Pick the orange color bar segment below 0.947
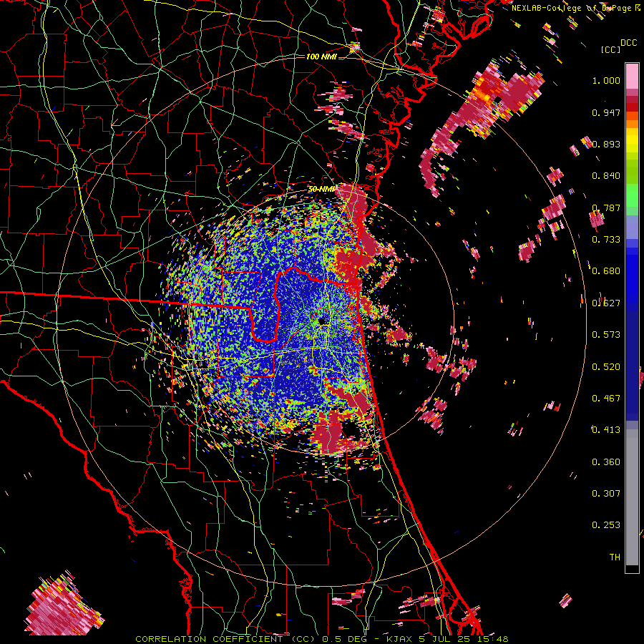The height and width of the screenshot is (644, 644). click(632, 124)
